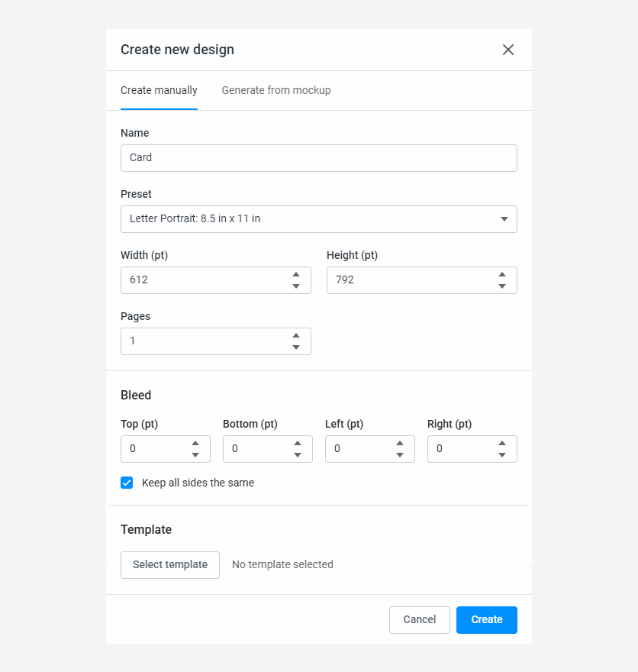Screen dimensions: 638x672
Task: Increase Pages count with up arrow
Action: point(296,335)
